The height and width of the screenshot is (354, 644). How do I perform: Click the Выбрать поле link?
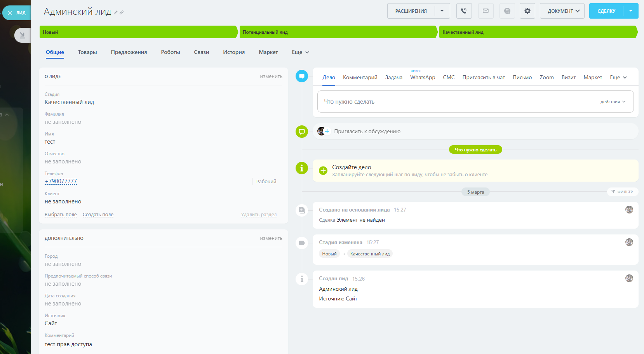click(61, 215)
